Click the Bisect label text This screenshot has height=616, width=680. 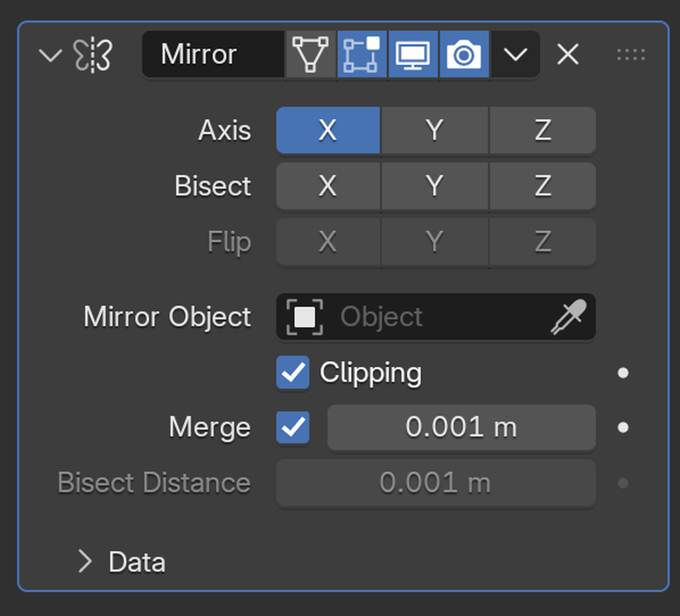pos(213,186)
